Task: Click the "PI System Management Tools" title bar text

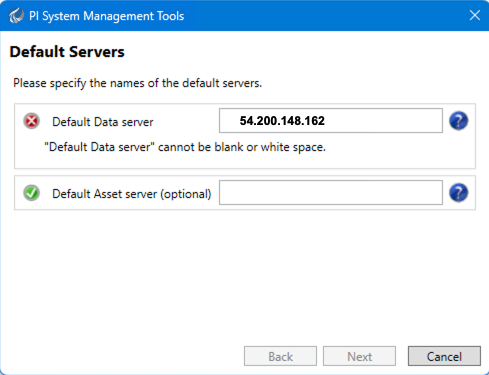Action: coord(107,16)
